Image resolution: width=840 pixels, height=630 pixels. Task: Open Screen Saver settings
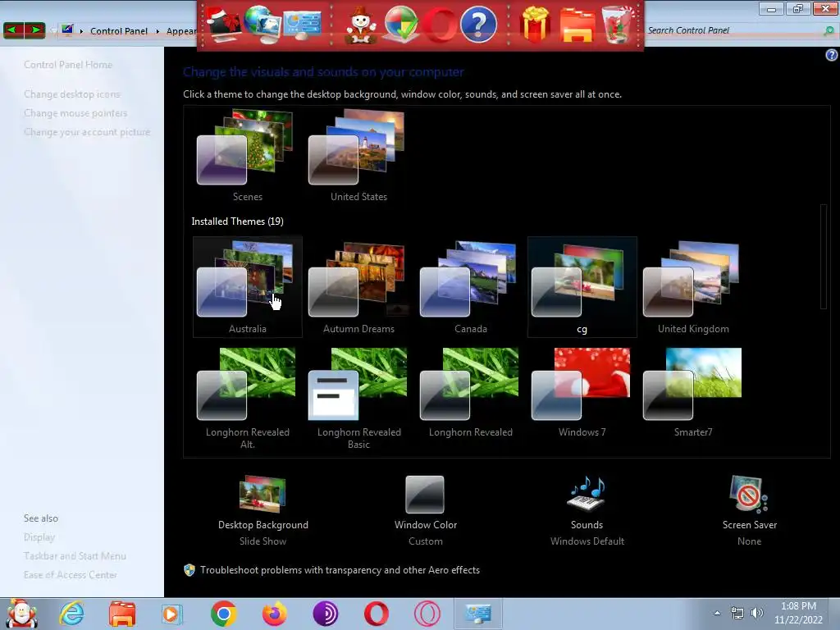click(750, 510)
